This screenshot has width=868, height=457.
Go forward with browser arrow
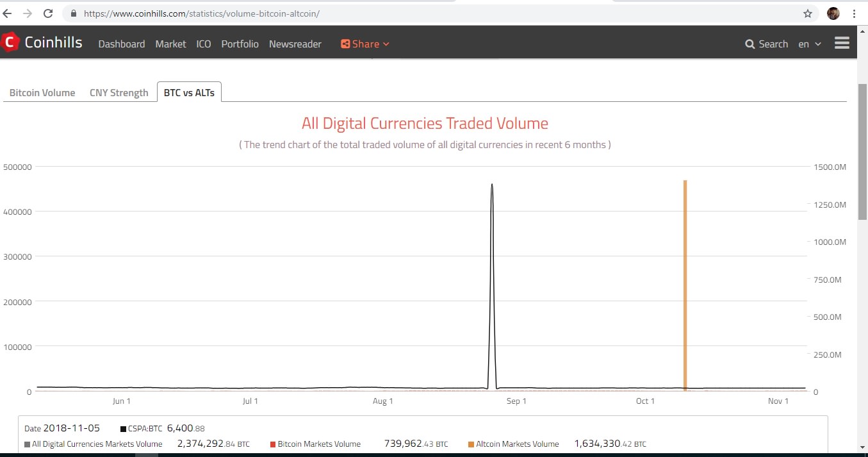(28, 13)
